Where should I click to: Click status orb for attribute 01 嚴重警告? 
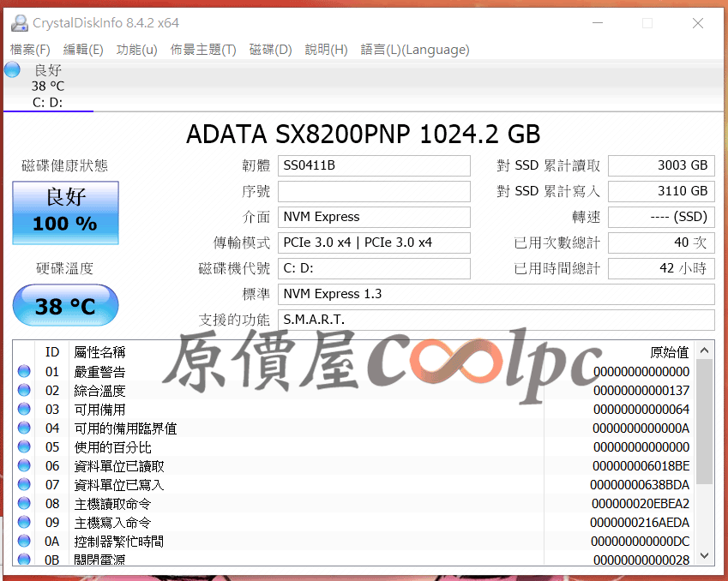(x=24, y=371)
